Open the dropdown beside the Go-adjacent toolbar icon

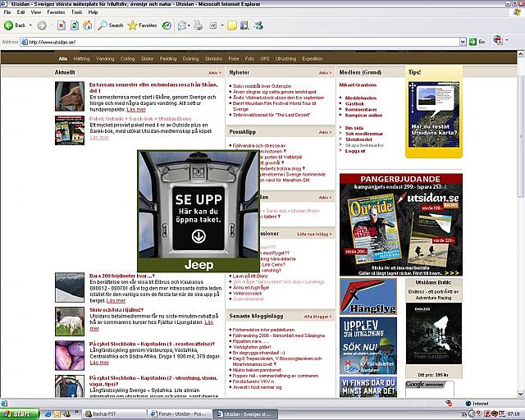[507, 40]
